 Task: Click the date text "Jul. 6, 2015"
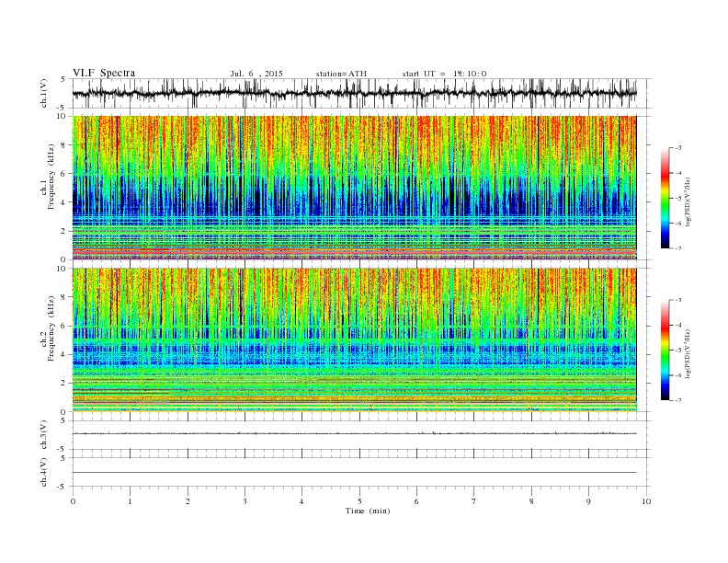click(x=256, y=74)
